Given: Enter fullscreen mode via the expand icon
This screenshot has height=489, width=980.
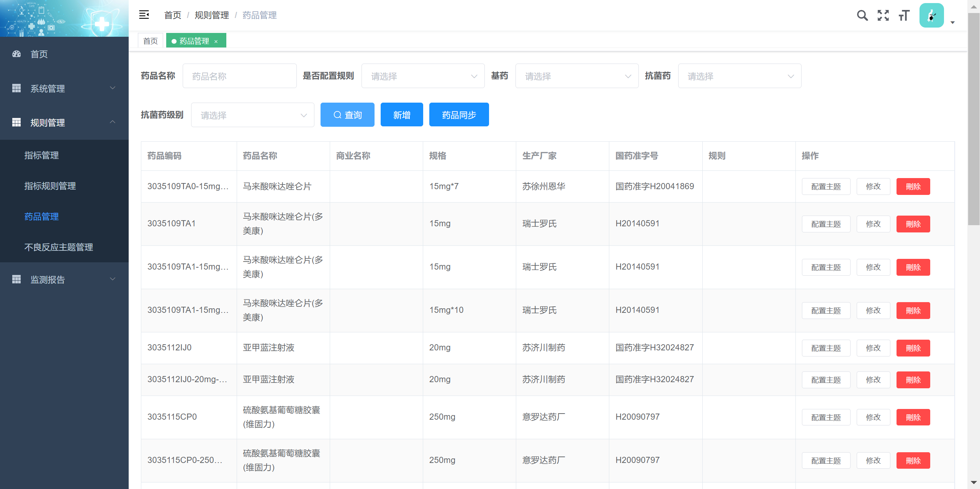Looking at the screenshot, I should pyautogui.click(x=883, y=15).
